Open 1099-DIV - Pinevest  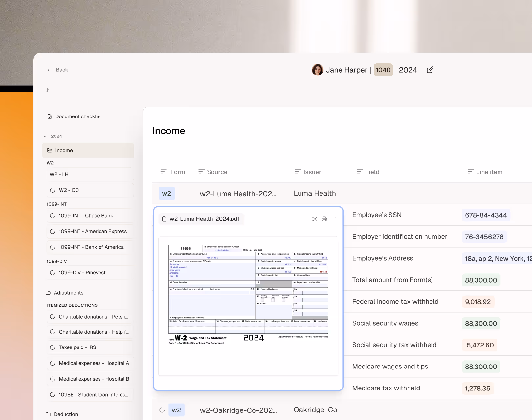[90, 273]
